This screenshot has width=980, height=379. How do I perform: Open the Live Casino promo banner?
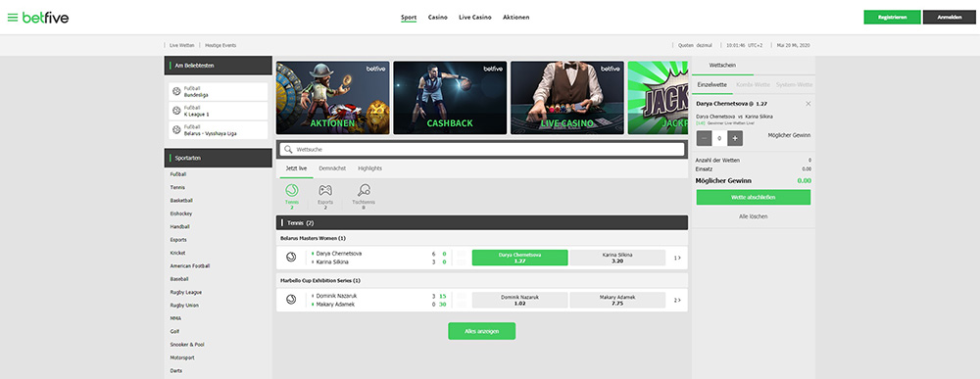click(x=566, y=97)
